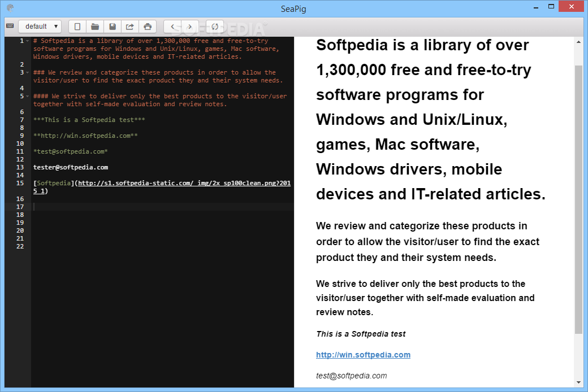
Task: Collapse the fold arrow at line 5
Action: 27,97
